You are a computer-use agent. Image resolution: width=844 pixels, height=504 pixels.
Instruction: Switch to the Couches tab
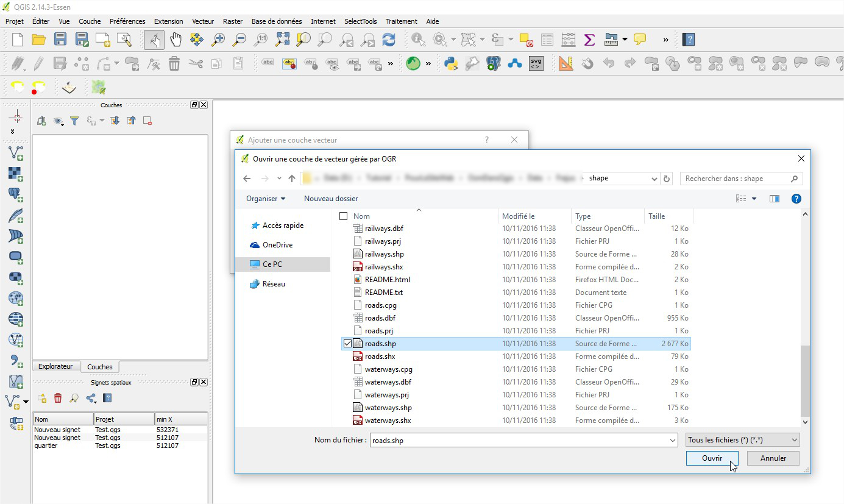100,367
